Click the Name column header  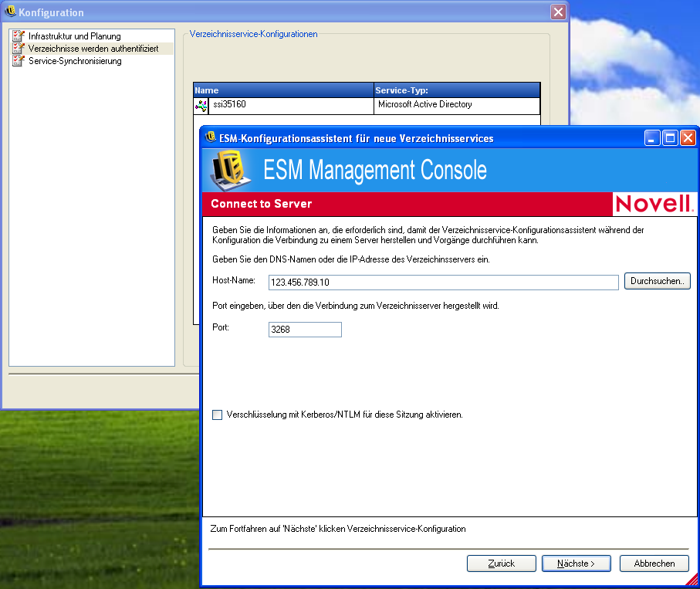click(283, 90)
